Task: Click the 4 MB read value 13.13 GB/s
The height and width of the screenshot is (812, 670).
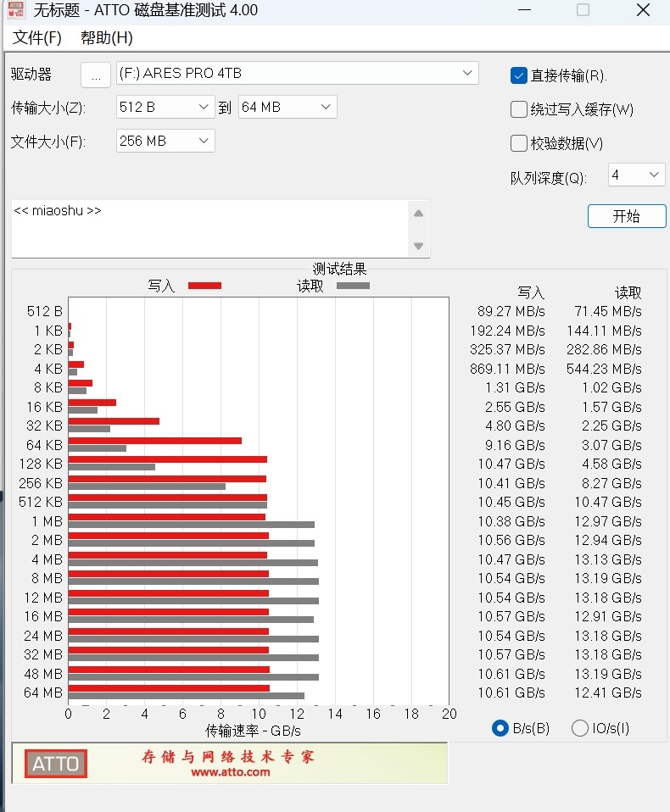Action: [608, 559]
